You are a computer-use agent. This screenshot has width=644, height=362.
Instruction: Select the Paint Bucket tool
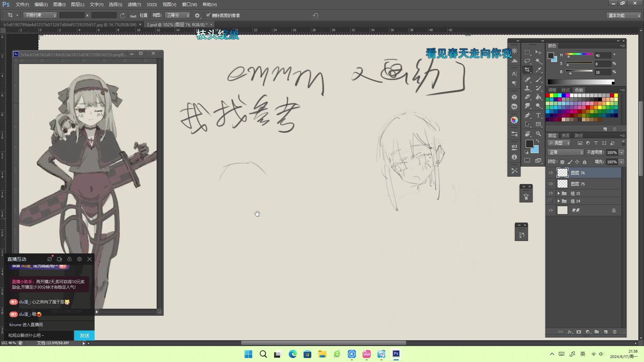(538, 97)
